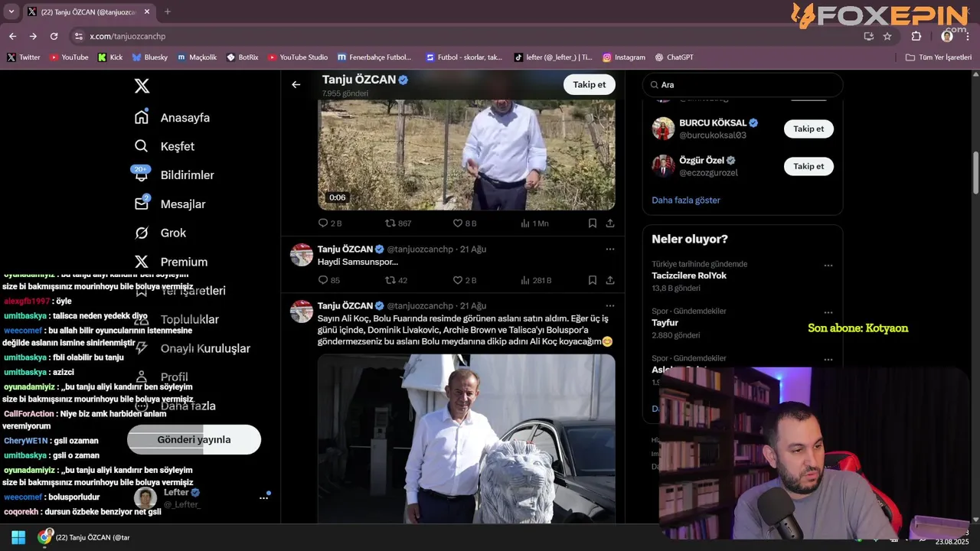980x551 pixels.
Task: Open Chrome extensions puzzle icon
Action: tap(916, 36)
